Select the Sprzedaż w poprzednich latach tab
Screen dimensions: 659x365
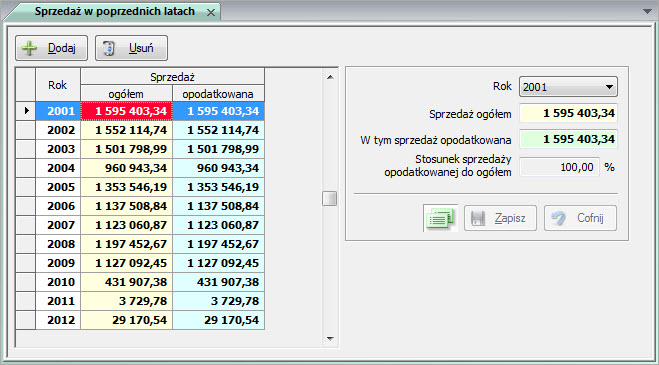click(114, 11)
